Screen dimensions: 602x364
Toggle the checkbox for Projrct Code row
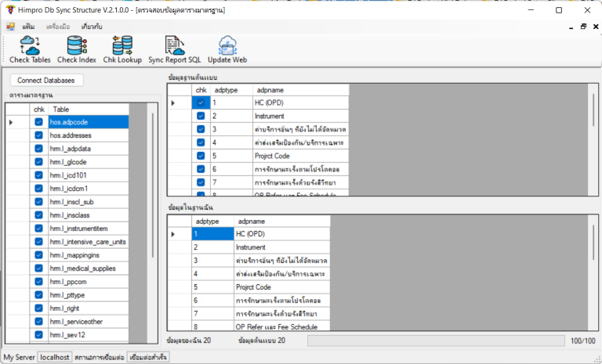[x=201, y=155]
